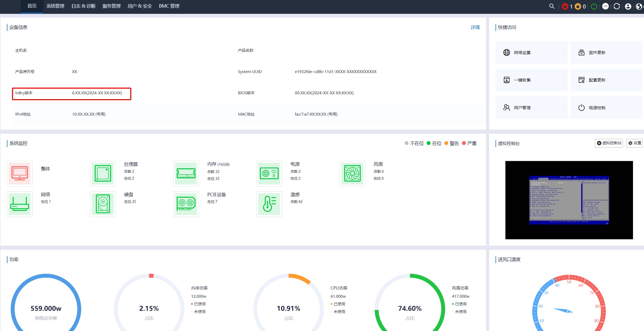Open the 系统管理 menu
Image resolution: width=644 pixels, height=331 pixels.
55,6
